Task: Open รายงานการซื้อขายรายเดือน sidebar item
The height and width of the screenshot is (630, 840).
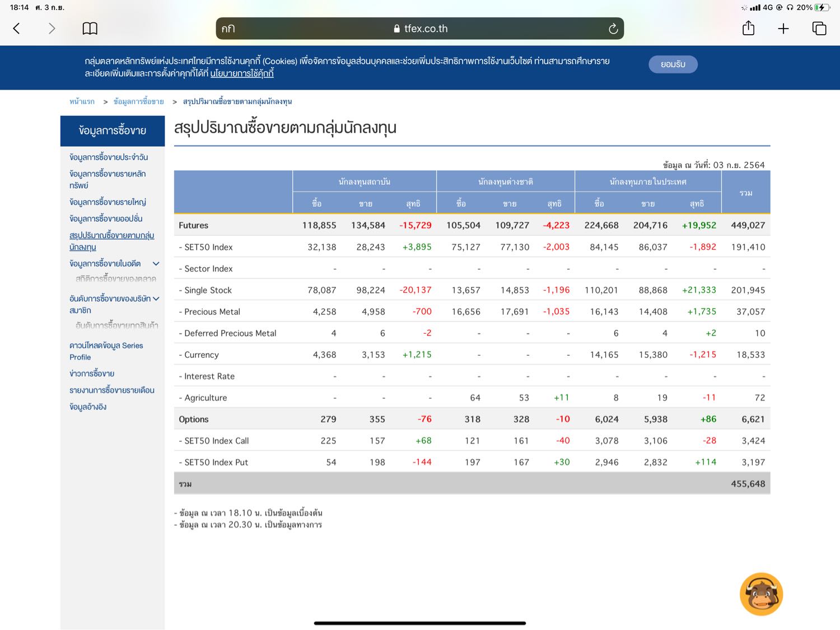Action: coord(112,390)
